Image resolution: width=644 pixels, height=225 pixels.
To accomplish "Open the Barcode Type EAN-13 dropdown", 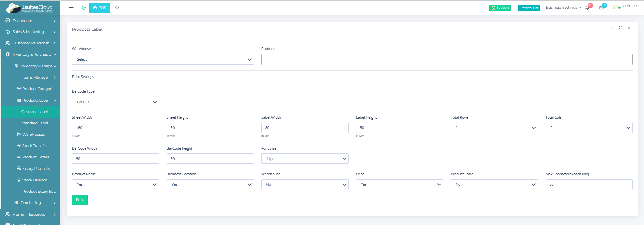I will point(115,102).
